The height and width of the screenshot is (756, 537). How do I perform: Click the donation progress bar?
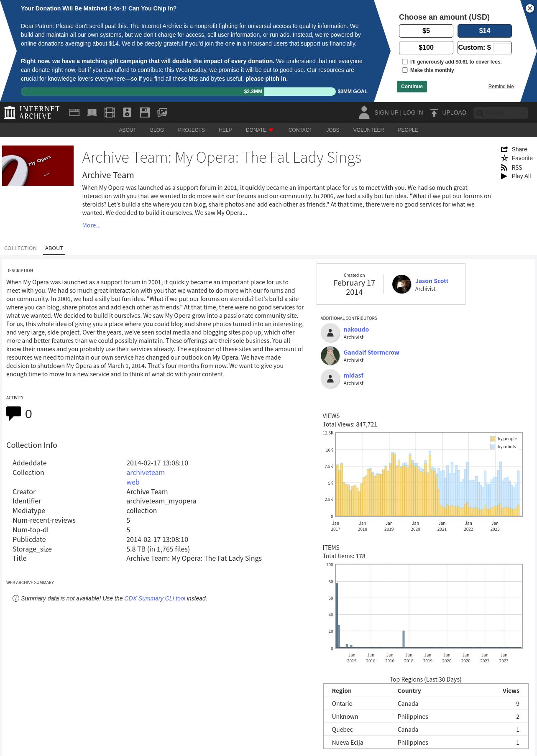pyautogui.click(x=178, y=92)
